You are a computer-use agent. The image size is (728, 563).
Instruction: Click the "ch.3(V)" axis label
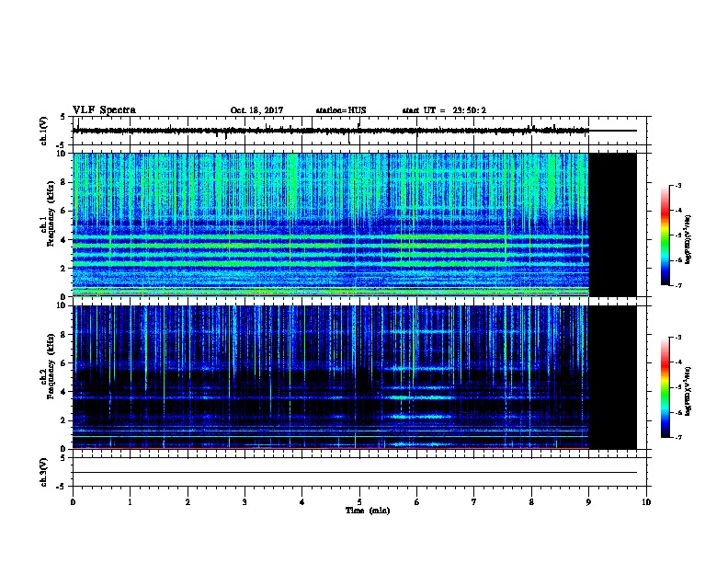[x=43, y=472]
